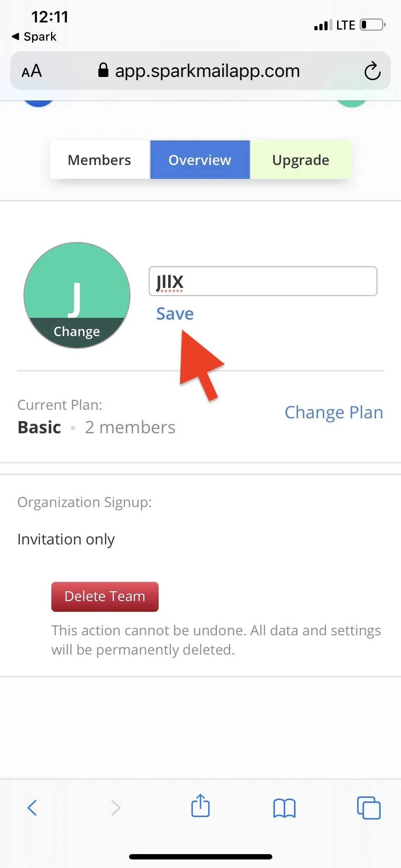
Task: Click the red Delete Team button
Action: (105, 596)
